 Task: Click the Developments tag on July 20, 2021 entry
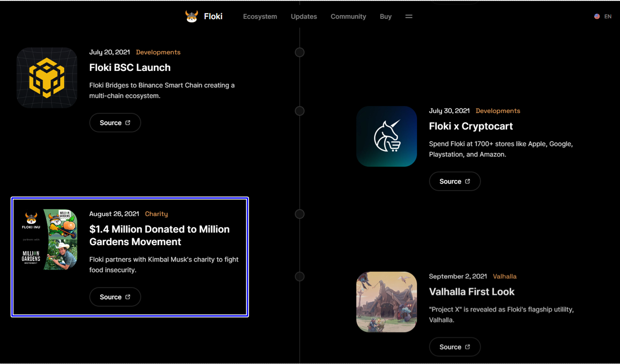(x=158, y=52)
